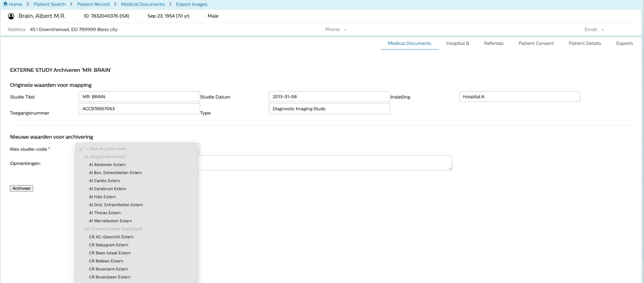The image size is (644, 283).
Task: Choose CR Bovenarm Extern option
Action: [137, 269]
